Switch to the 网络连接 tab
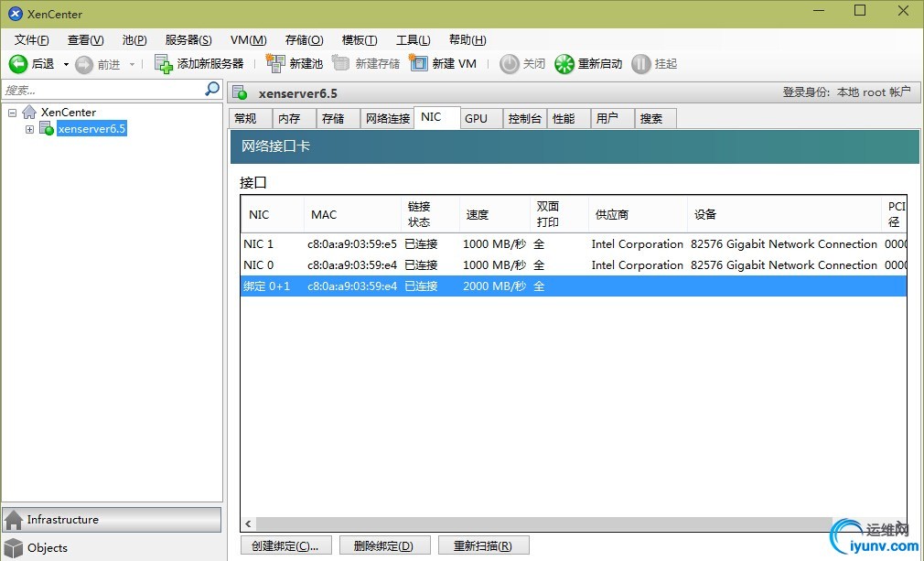The height and width of the screenshot is (561, 924). pos(388,118)
